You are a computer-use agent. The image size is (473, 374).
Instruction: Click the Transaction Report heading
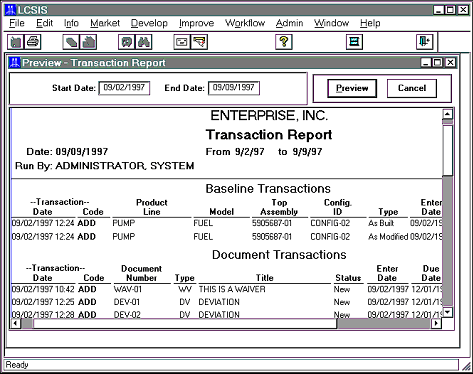click(269, 135)
